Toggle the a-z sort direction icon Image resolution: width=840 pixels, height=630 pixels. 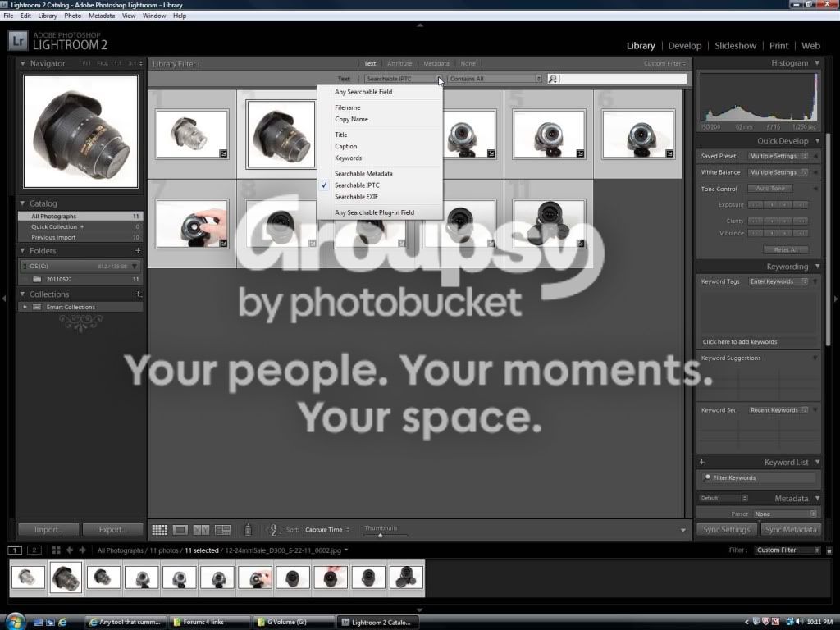[273, 530]
